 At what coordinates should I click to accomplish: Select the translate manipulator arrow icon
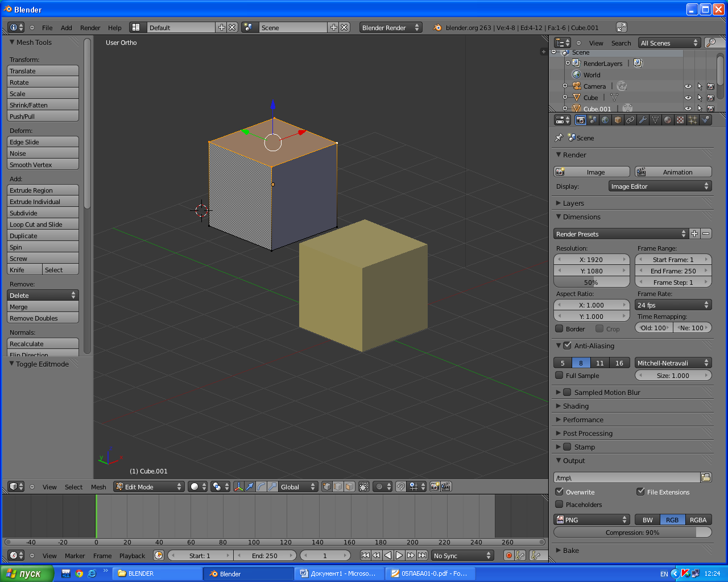[250, 487]
